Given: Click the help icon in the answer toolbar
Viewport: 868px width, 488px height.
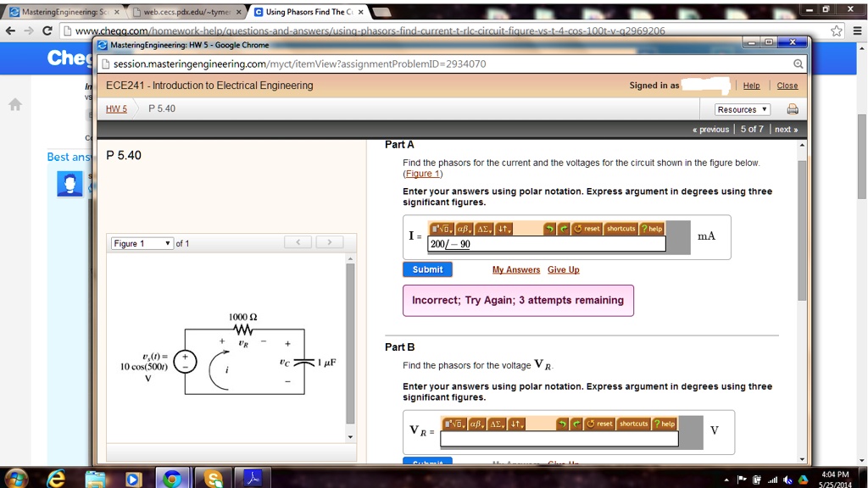Looking at the screenshot, I should 651,229.
